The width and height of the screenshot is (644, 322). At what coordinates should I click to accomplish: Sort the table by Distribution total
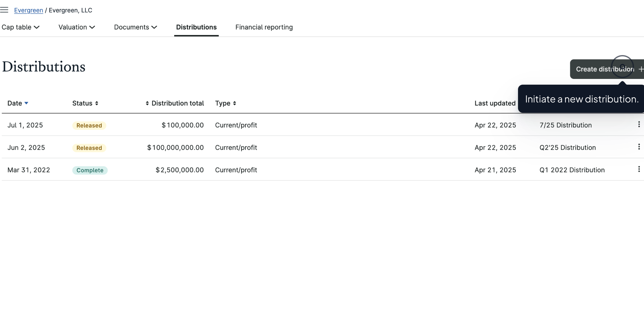pos(148,103)
